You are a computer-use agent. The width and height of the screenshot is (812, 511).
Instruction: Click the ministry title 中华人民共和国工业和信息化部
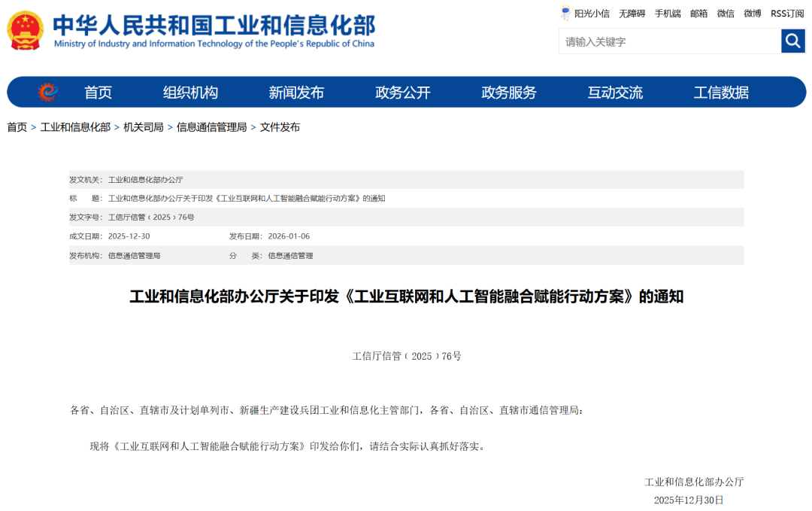pos(214,25)
